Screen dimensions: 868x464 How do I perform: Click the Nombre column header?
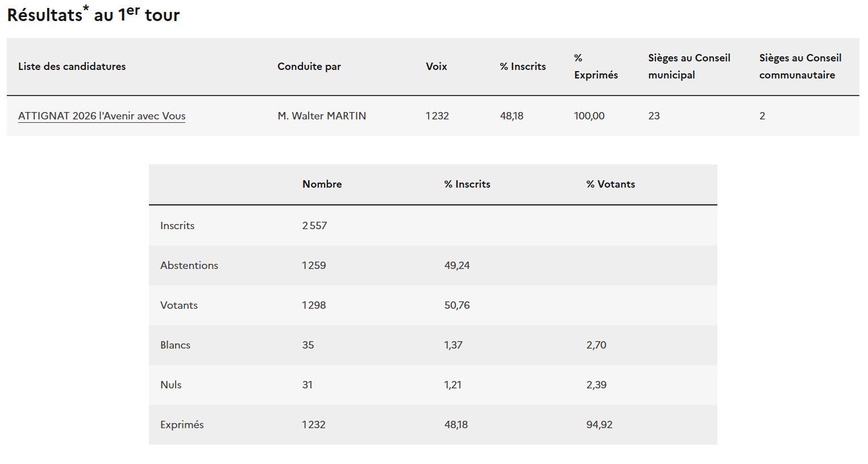point(322,184)
